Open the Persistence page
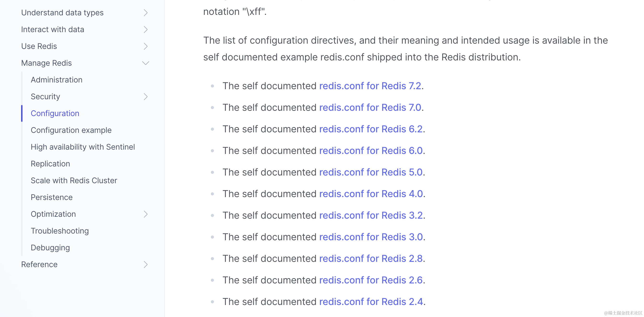The width and height of the screenshot is (644, 317). click(x=52, y=197)
